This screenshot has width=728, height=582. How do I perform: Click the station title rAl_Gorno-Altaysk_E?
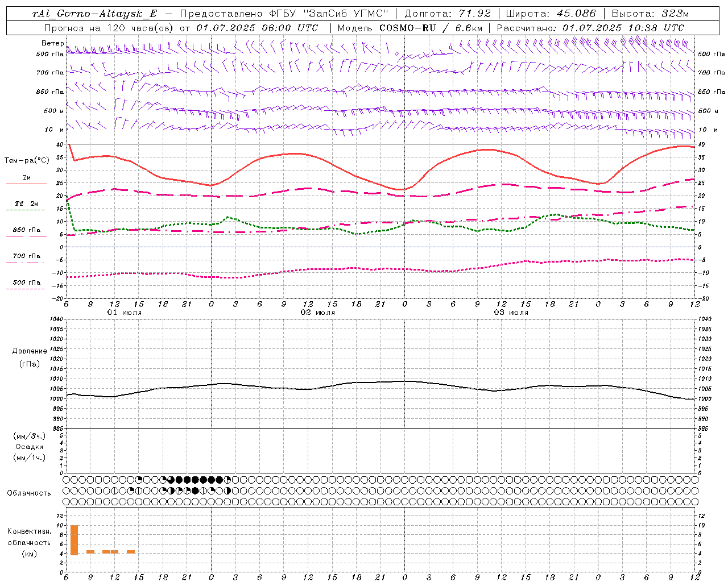click(94, 14)
